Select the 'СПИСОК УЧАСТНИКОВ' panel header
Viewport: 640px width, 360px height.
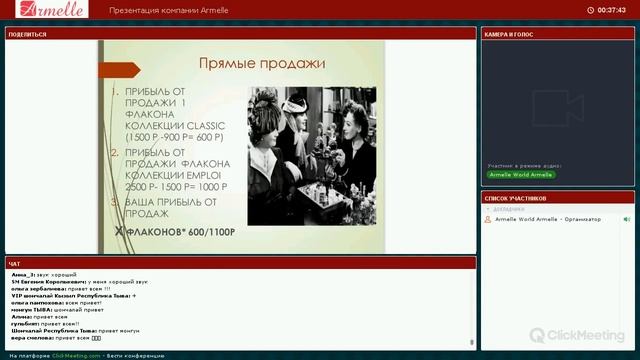[x=558, y=198]
